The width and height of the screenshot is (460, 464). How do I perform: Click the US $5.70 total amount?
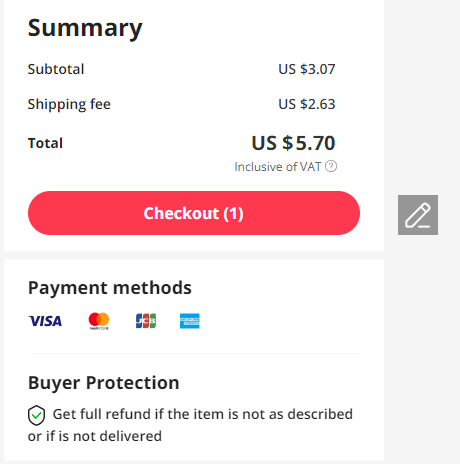pos(293,143)
